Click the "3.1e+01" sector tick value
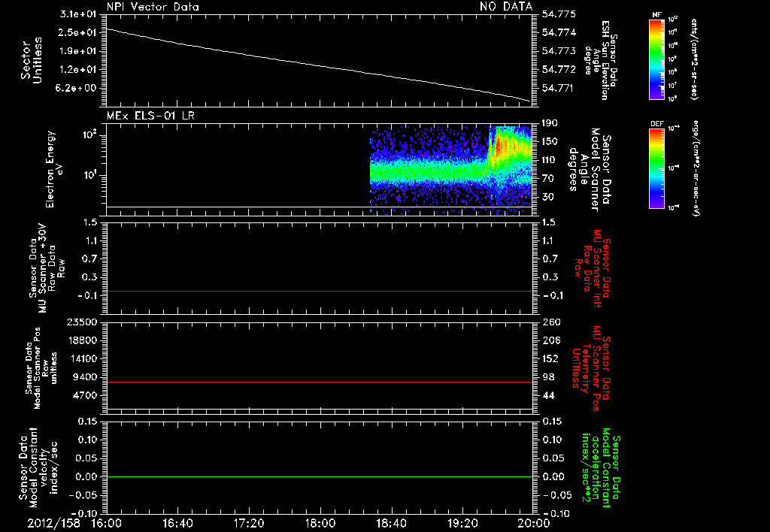The image size is (770, 532). [x=78, y=14]
